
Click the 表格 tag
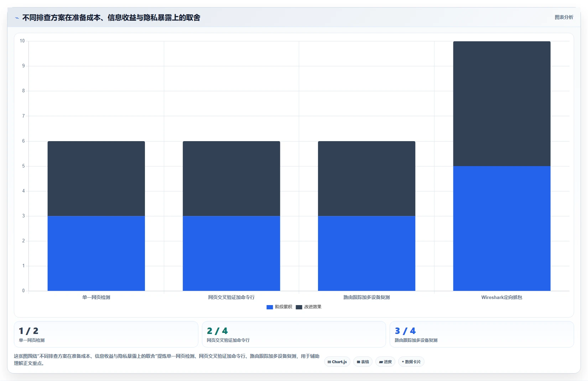(363, 362)
